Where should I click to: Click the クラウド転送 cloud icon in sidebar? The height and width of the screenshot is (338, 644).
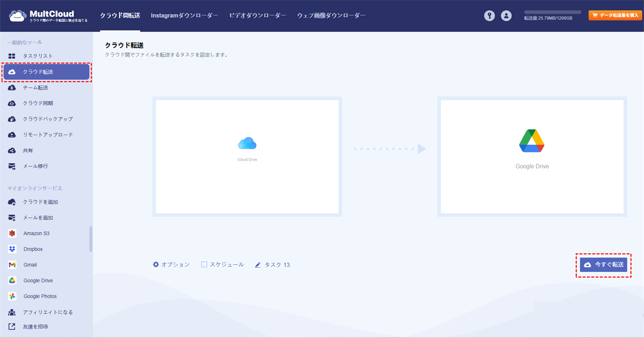pyautogui.click(x=12, y=72)
